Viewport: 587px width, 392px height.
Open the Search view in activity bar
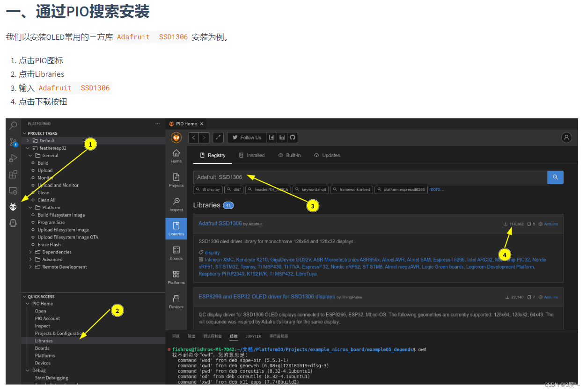13,126
